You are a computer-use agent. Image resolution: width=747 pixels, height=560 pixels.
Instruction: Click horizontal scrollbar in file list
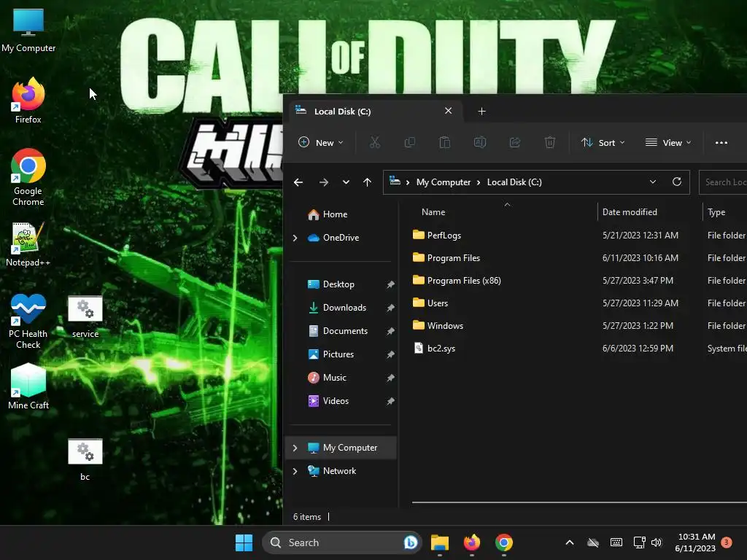(579, 502)
